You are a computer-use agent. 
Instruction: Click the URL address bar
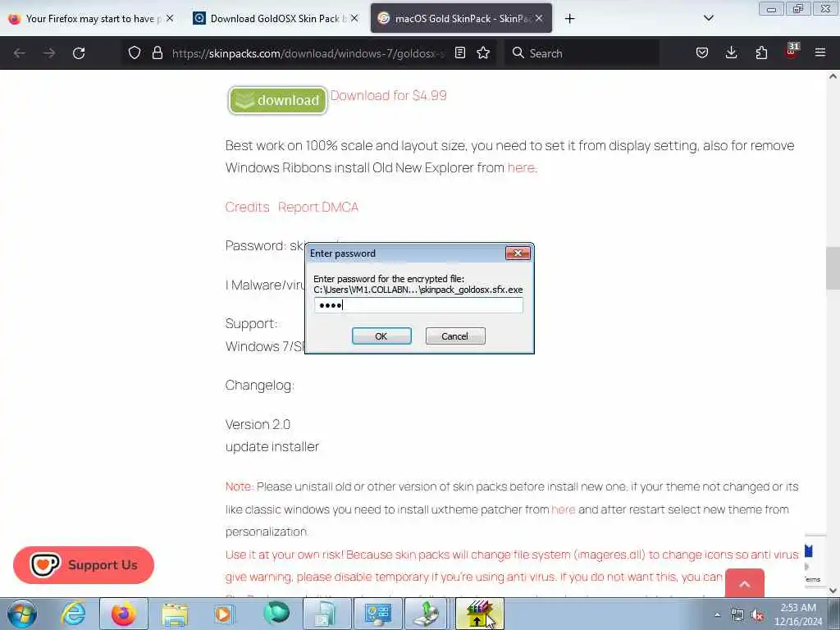tap(308, 53)
